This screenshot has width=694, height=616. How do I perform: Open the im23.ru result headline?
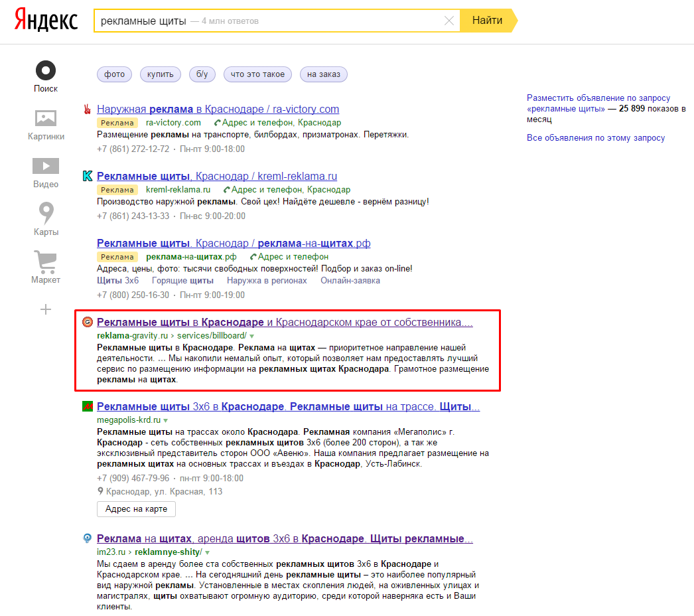285,538
